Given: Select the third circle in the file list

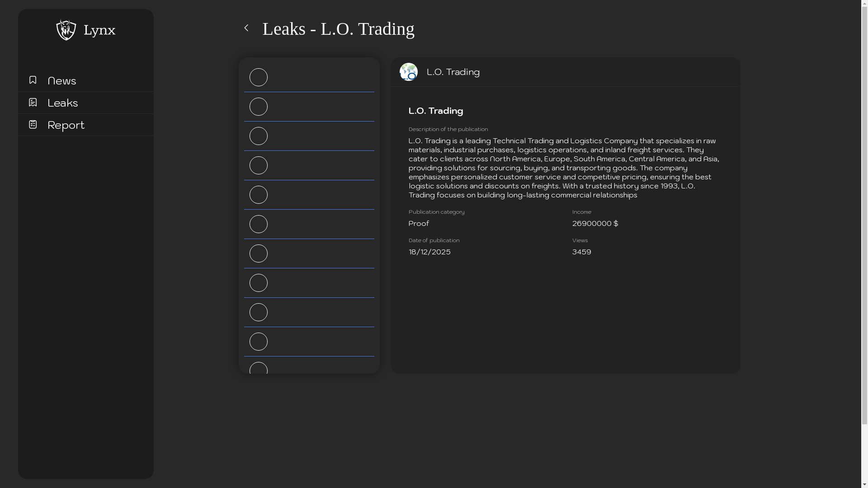Looking at the screenshot, I should tap(259, 136).
